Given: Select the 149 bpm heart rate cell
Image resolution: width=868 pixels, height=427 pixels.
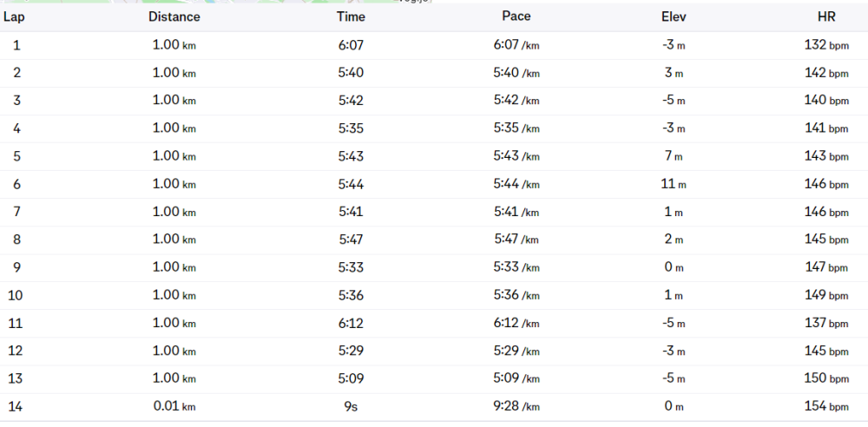Looking at the screenshot, I should [x=826, y=294].
